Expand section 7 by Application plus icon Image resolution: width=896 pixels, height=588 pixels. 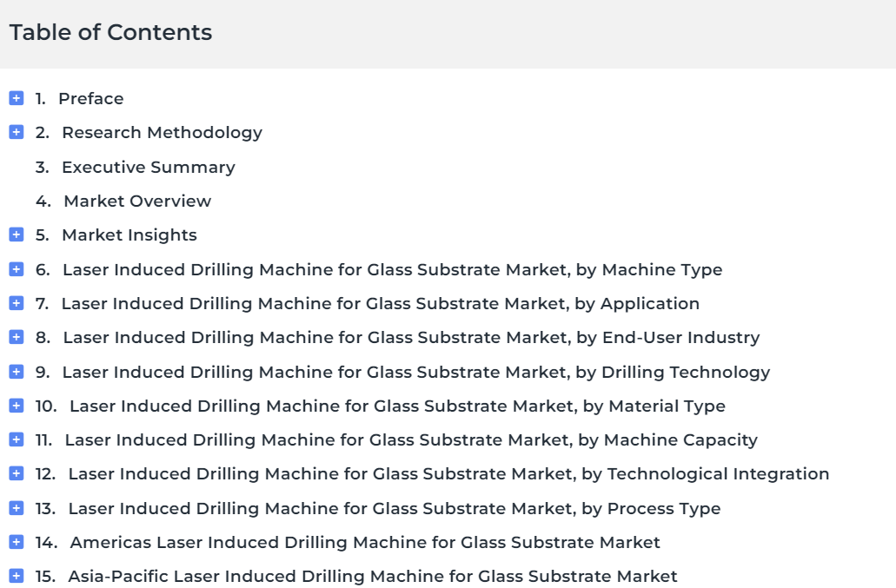pos(17,303)
